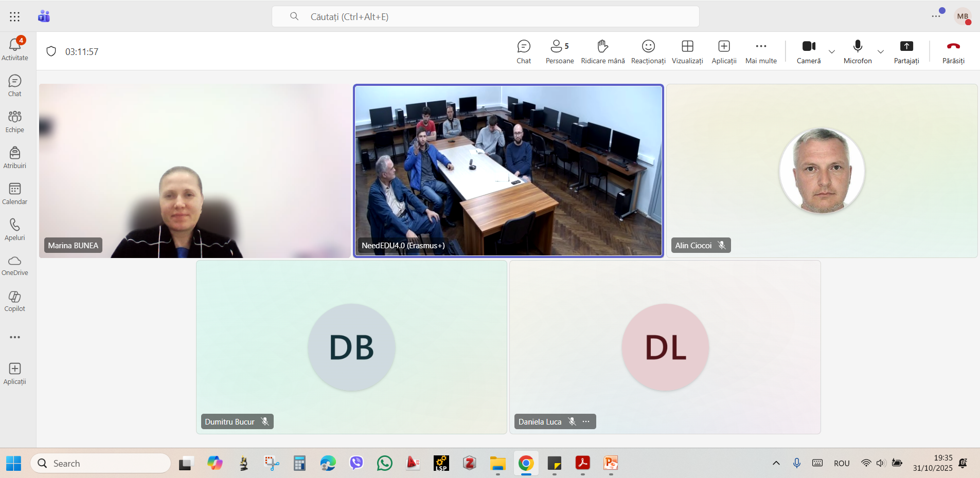Click the shield meeting security icon
This screenshot has width=980, height=478.
pos(51,51)
